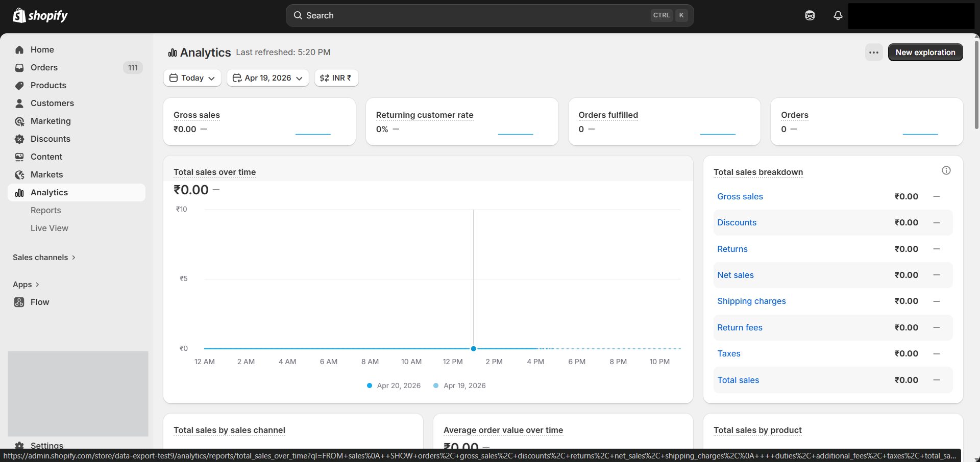Image resolution: width=980 pixels, height=462 pixels.
Task: Open the notifications bell
Action: pos(838,15)
